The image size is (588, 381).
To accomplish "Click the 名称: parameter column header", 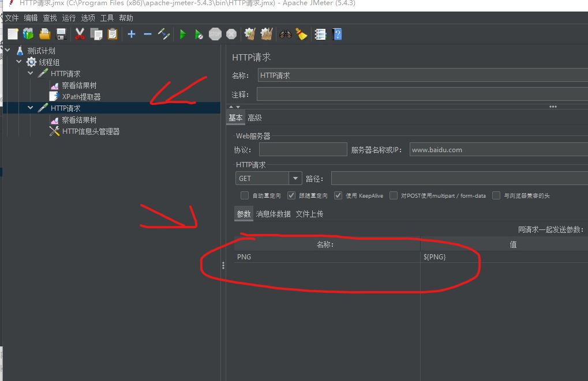I will pyautogui.click(x=327, y=244).
